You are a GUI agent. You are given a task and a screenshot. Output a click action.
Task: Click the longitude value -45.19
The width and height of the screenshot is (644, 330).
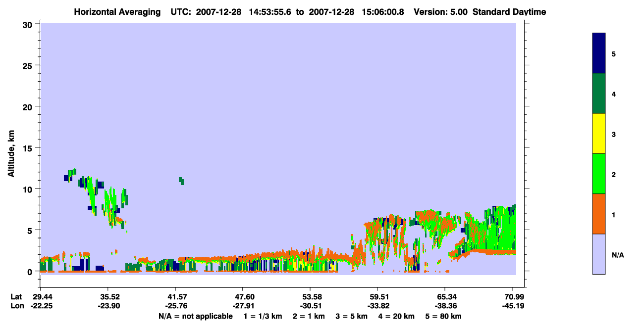[513, 306]
